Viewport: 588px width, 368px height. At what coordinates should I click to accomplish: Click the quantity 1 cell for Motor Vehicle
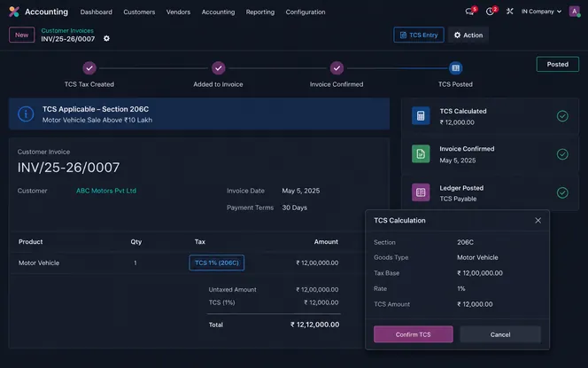pyautogui.click(x=135, y=262)
